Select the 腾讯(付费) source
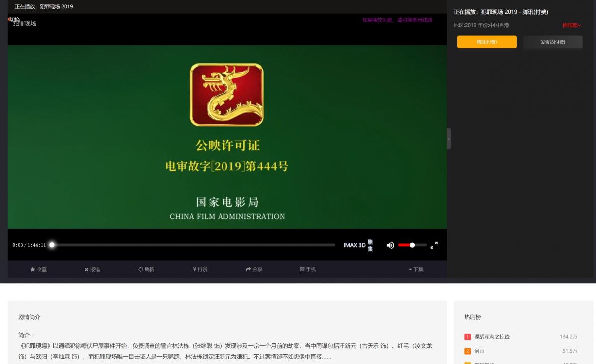This screenshot has height=364, width=596. click(x=487, y=42)
